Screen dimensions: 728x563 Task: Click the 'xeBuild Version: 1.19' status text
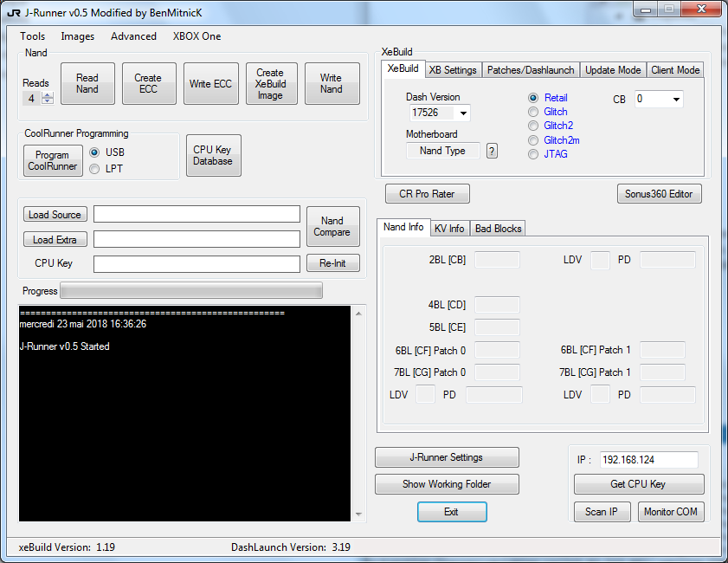pyautogui.click(x=67, y=547)
